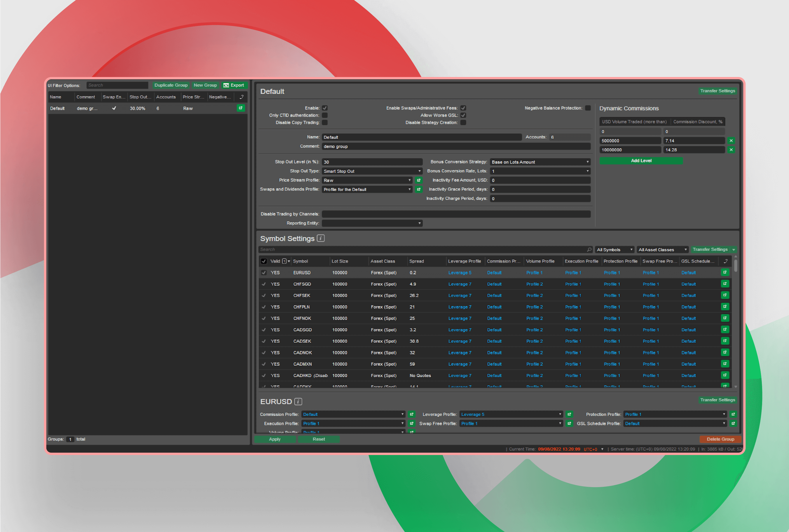Click edit icon next to EURUSD Leverage Profile
The image size is (789, 532).
pos(568,414)
